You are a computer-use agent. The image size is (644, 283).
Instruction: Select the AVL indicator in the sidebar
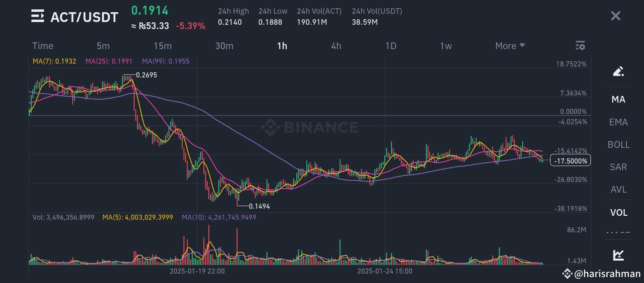click(x=618, y=189)
